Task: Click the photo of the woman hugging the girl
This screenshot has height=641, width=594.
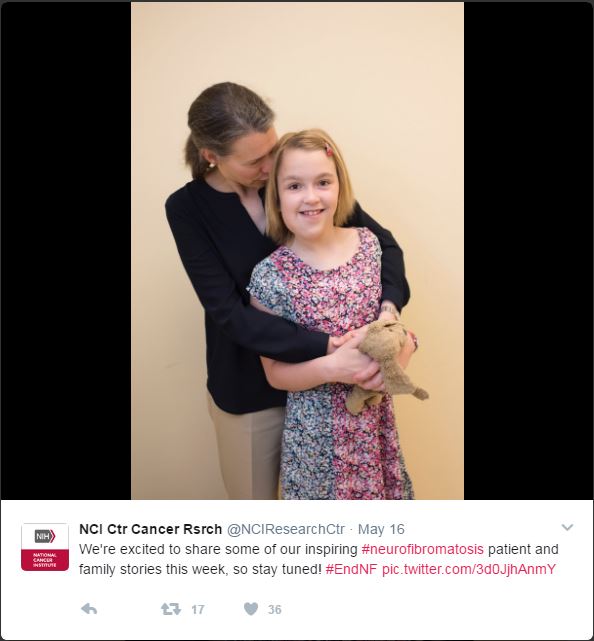Action: coord(297,251)
